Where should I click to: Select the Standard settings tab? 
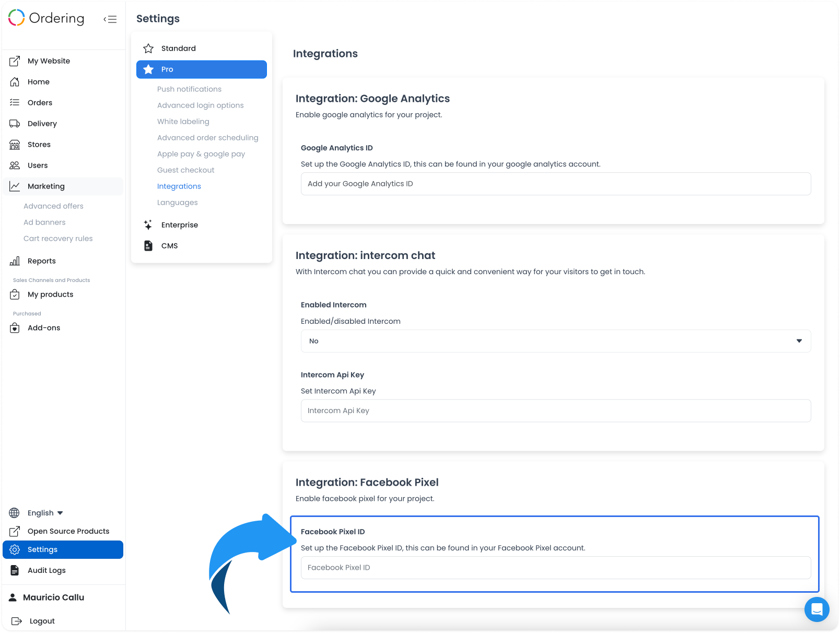(x=202, y=49)
